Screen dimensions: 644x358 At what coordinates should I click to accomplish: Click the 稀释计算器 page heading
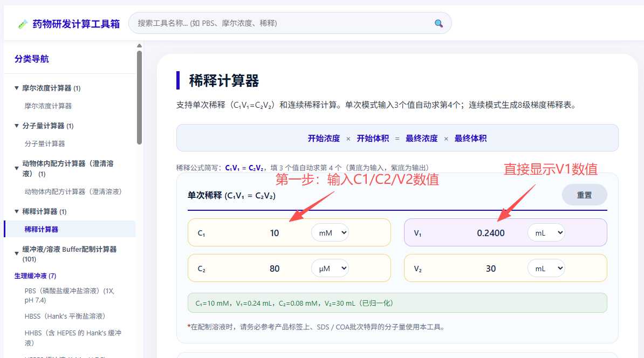(224, 80)
